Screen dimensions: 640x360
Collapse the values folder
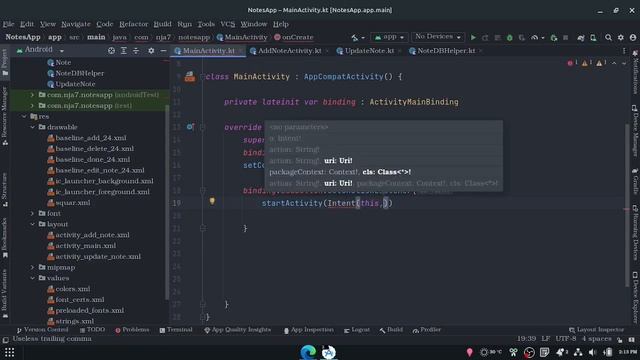(x=32, y=278)
